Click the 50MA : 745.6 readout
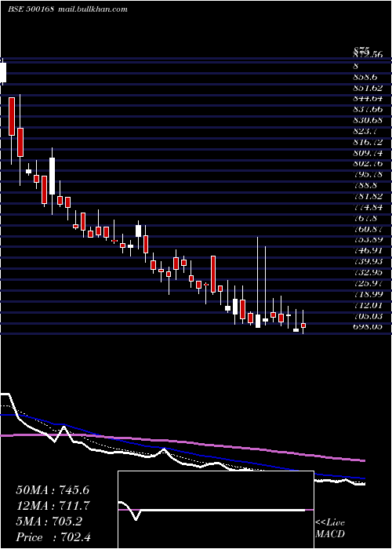 click(53, 490)
